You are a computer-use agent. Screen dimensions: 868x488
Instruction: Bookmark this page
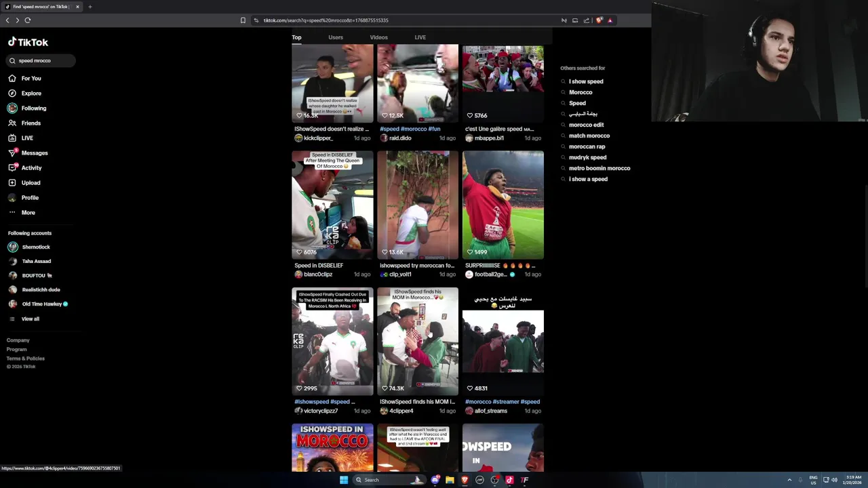243,20
